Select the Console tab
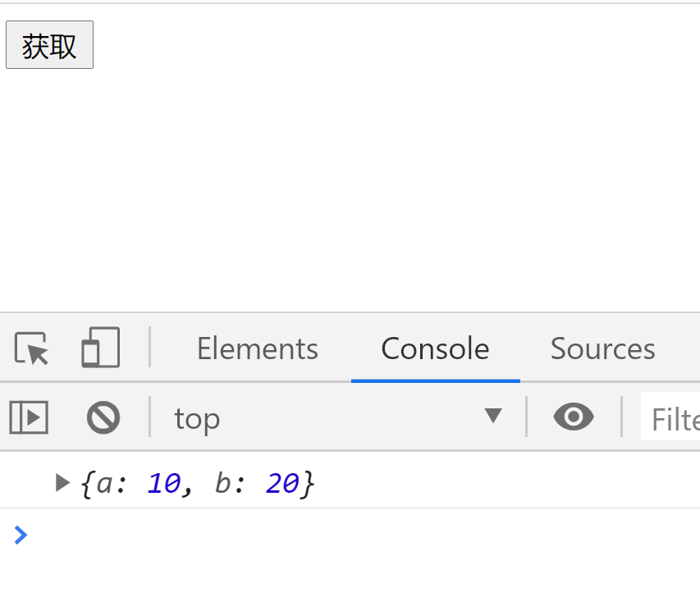This screenshot has height=592, width=700. pyautogui.click(x=435, y=348)
